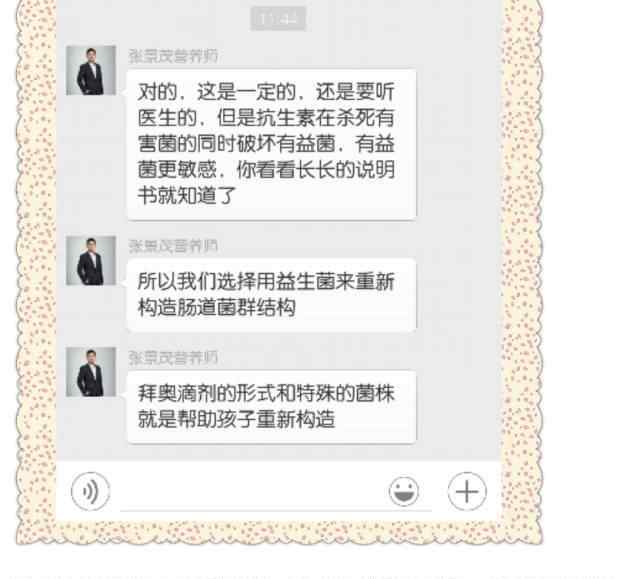The height and width of the screenshot is (579, 640).
Task: Click the line 菌更敏感，你看看长长的说明
Action: click(266, 169)
